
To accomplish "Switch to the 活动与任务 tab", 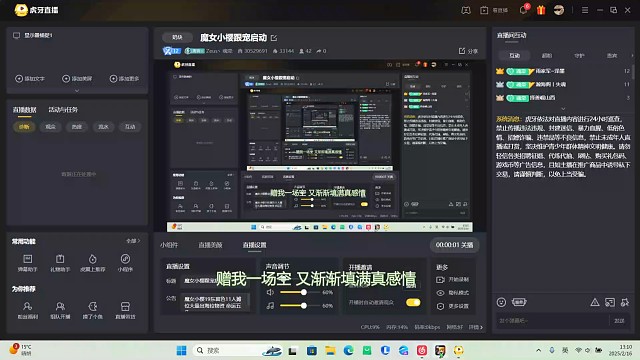I will coord(63,110).
